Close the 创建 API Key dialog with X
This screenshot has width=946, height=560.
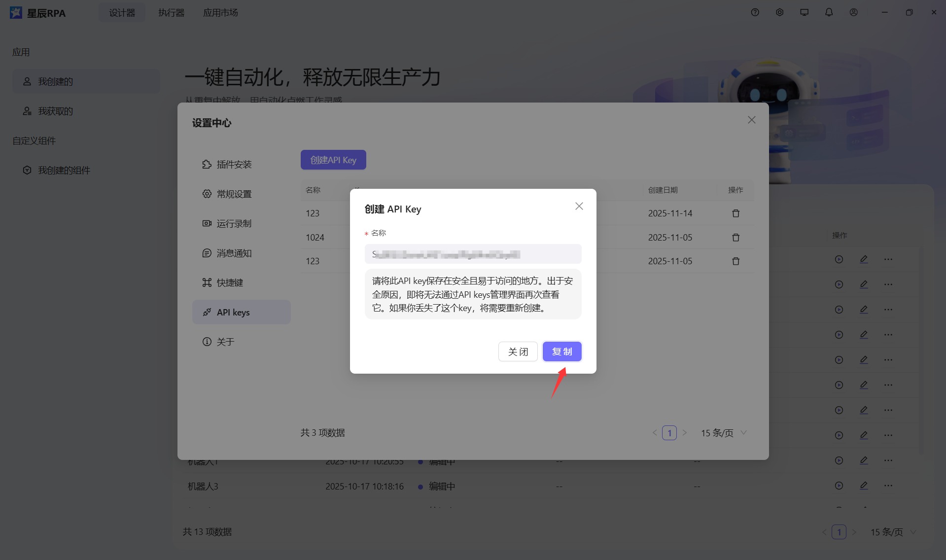click(x=579, y=206)
